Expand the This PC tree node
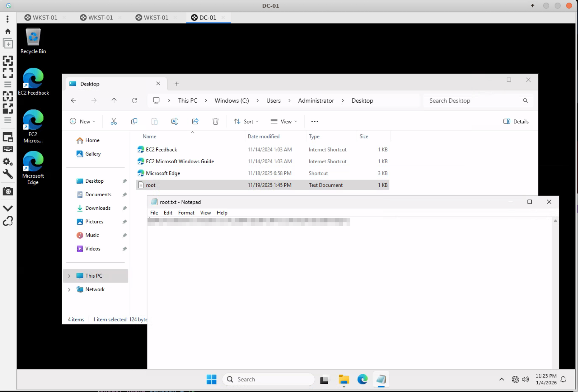 (69, 276)
